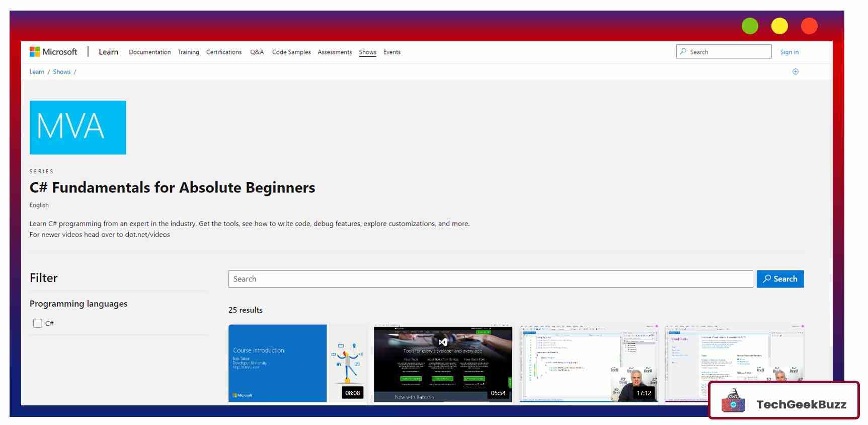The height and width of the screenshot is (425, 868).
Task: Open the Certifications nav item
Action: tap(224, 52)
